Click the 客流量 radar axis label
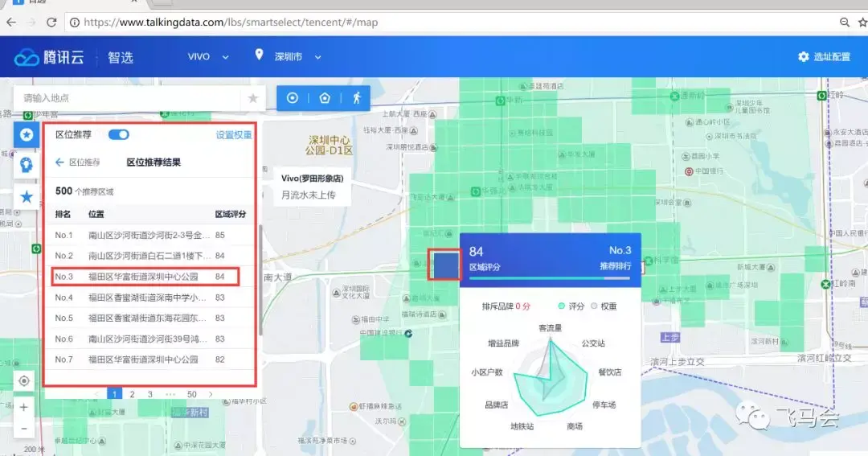Image resolution: width=868 pixels, height=456 pixels. pos(551,328)
